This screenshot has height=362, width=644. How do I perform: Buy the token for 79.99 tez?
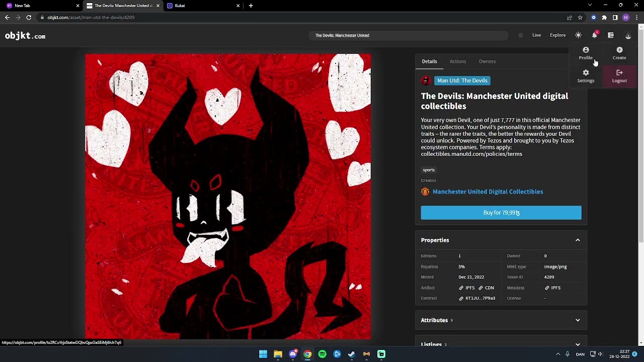(501, 213)
